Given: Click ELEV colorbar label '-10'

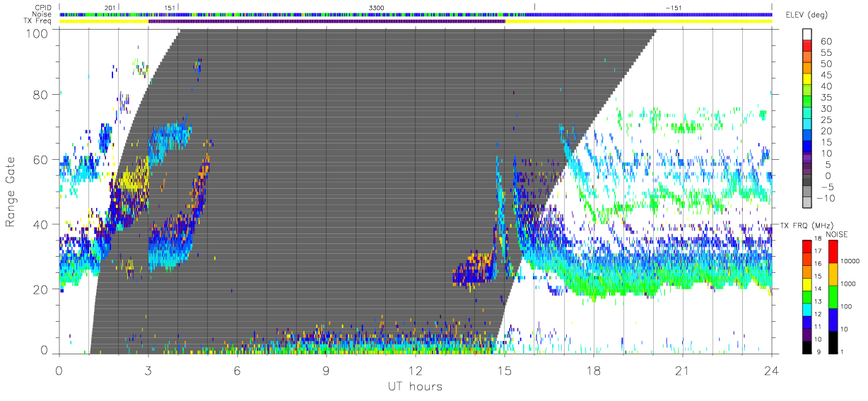Looking at the screenshot, I should point(825,198).
